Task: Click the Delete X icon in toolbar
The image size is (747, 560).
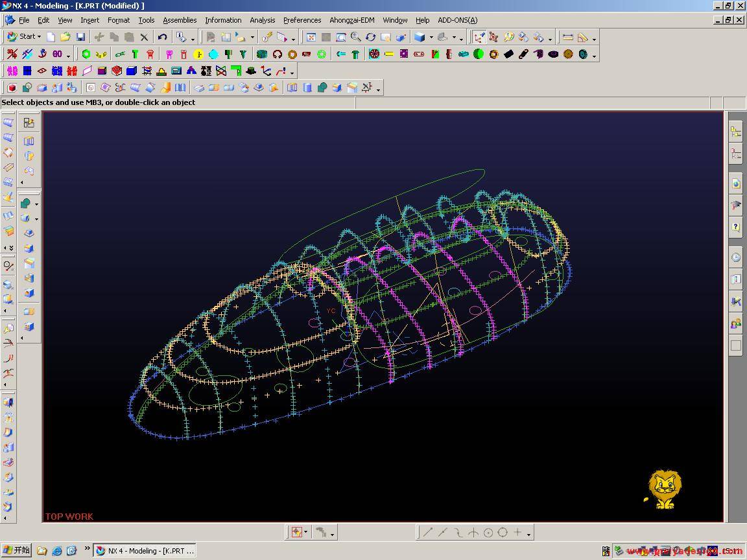Action: pyautogui.click(x=144, y=37)
